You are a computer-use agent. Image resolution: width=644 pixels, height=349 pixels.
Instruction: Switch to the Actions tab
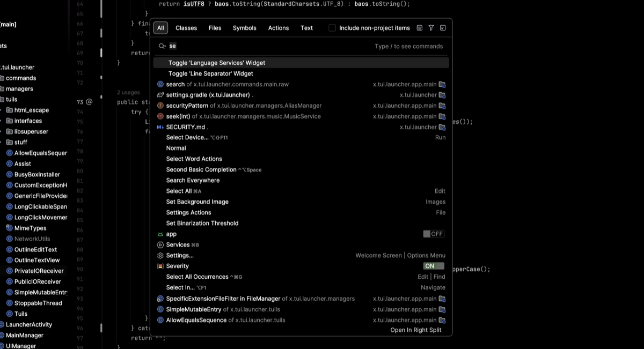tap(279, 28)
